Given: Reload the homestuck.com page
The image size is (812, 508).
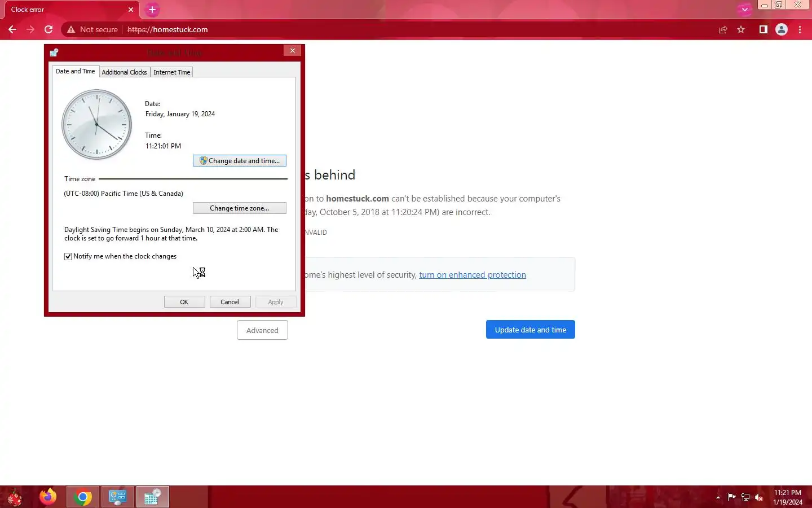Looking at the screenshot, I should click(x=48, y=29).
